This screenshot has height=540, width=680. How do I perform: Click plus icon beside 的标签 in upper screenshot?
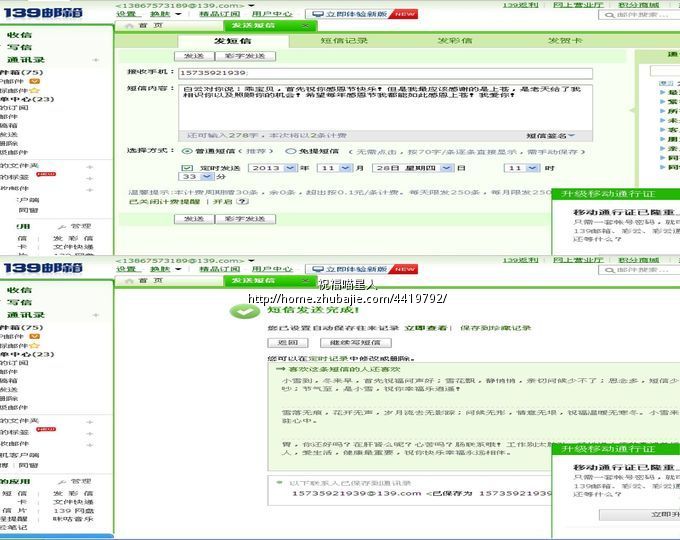point(90,178)
